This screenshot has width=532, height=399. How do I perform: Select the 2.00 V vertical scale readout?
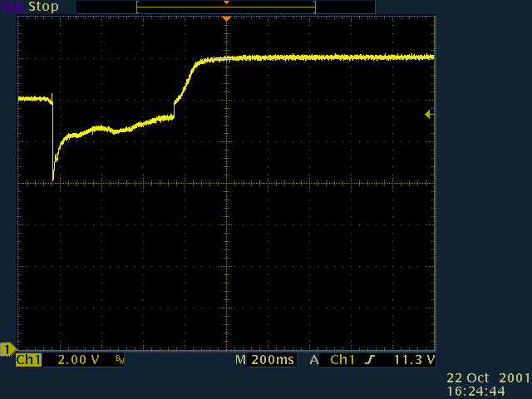78,361
